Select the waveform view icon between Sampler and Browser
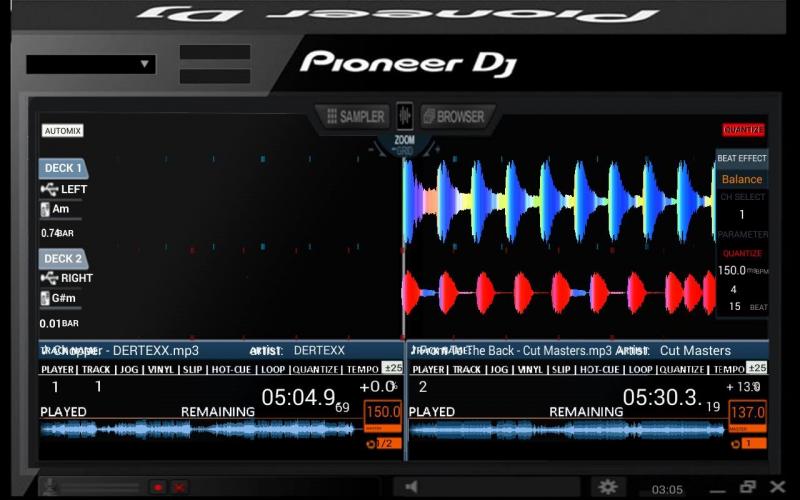 point(405,116)
